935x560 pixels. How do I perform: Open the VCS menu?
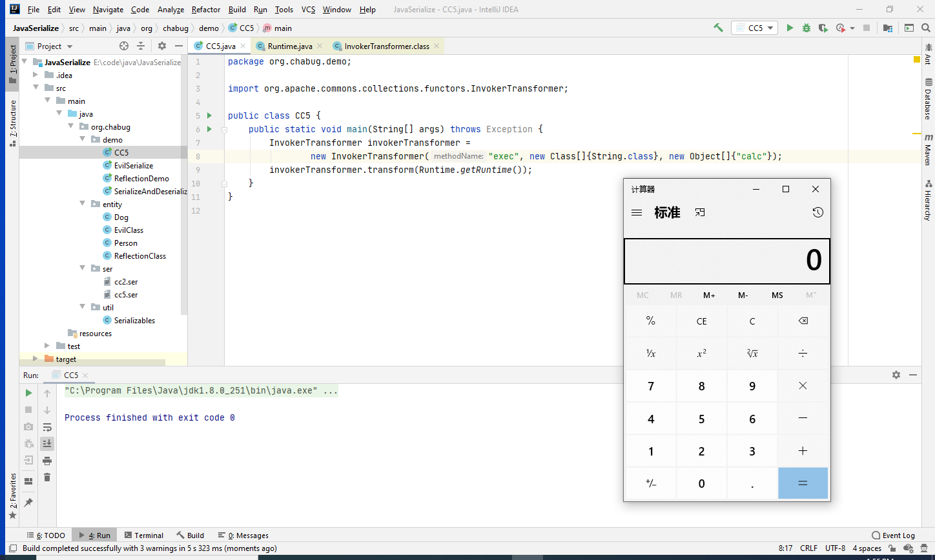(309, 10)
